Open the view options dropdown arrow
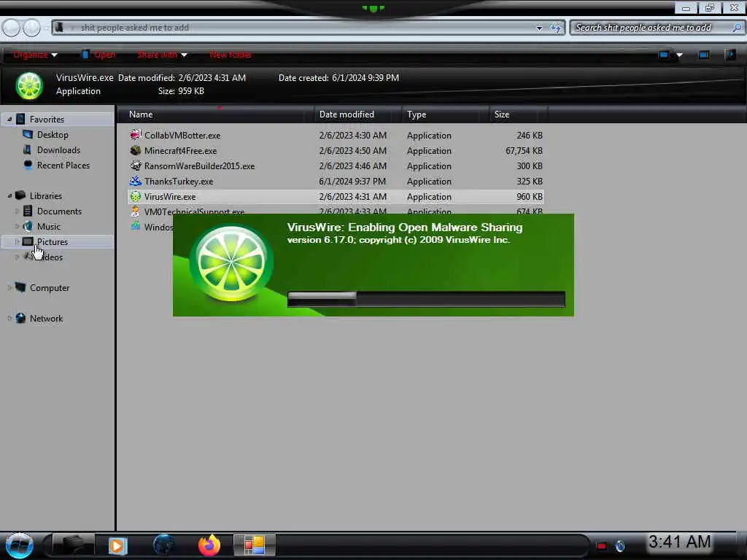This screenshot has width=747, height=560. (x=680, y=55)
